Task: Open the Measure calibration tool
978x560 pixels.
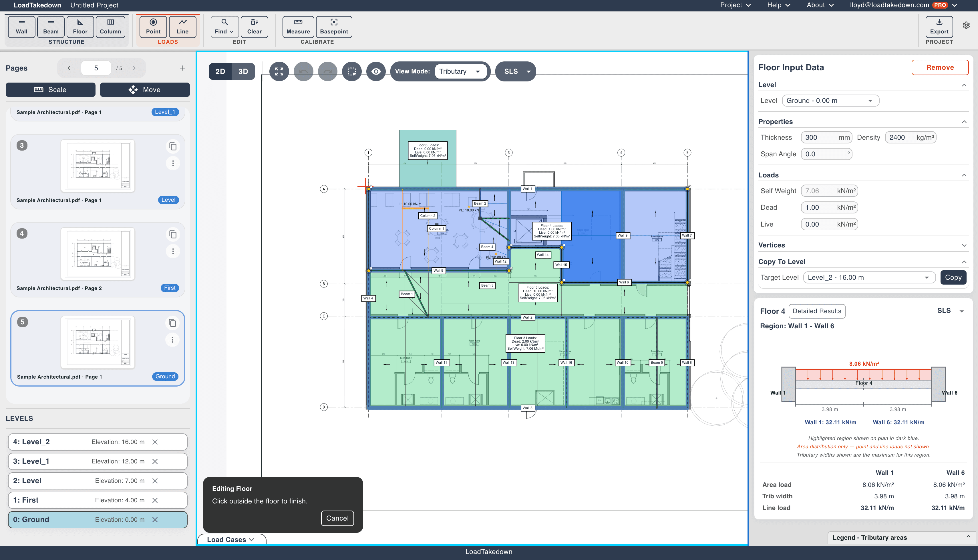Action: pyautogui.click(x=297, y=27)
